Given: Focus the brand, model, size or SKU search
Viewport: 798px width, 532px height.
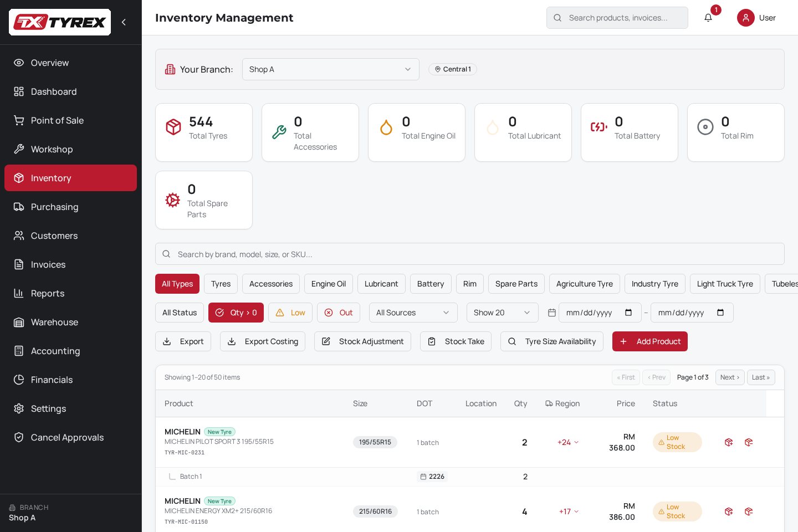Looking at the screenshot, I should (x=470, y=254).
